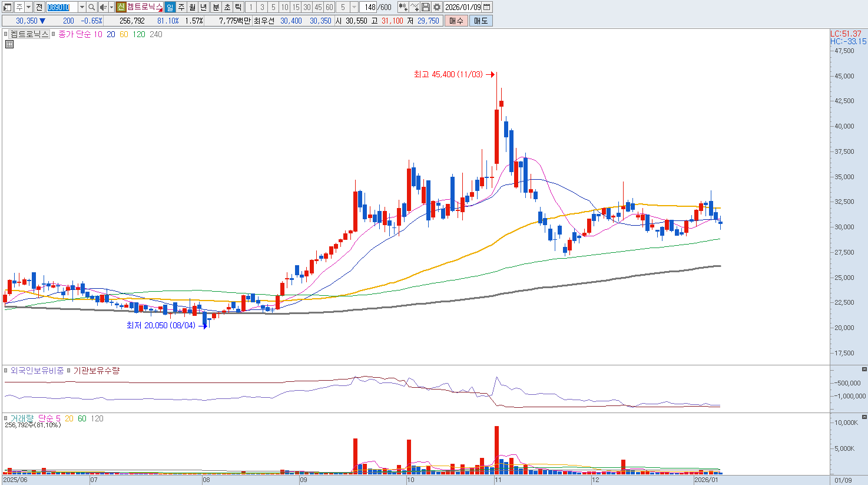Select the 틱 (tick) period tab

pyautogui.click(x=238, y=7)
